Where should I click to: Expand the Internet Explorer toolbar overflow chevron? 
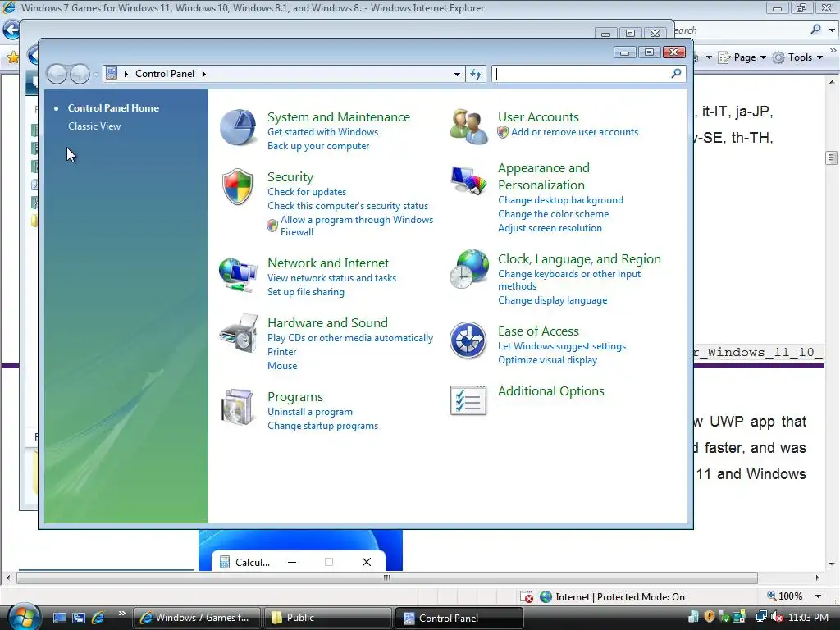[x=833, y=51]
